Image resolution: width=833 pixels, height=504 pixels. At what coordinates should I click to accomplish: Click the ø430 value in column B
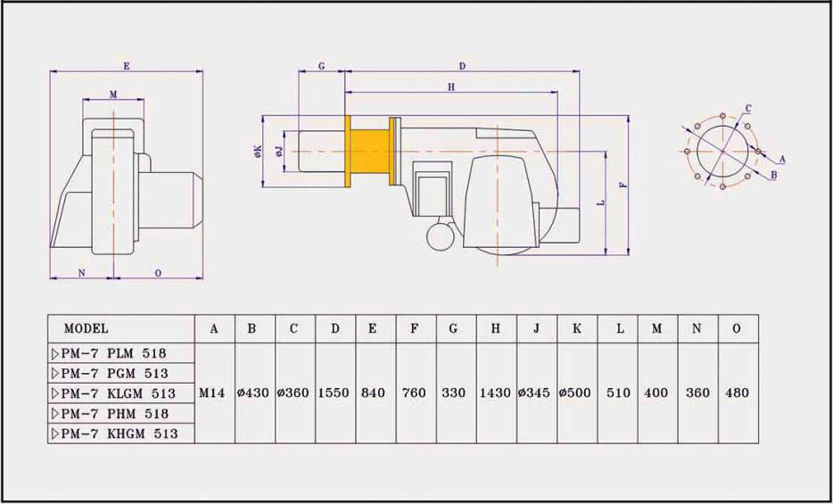(252, 392)
